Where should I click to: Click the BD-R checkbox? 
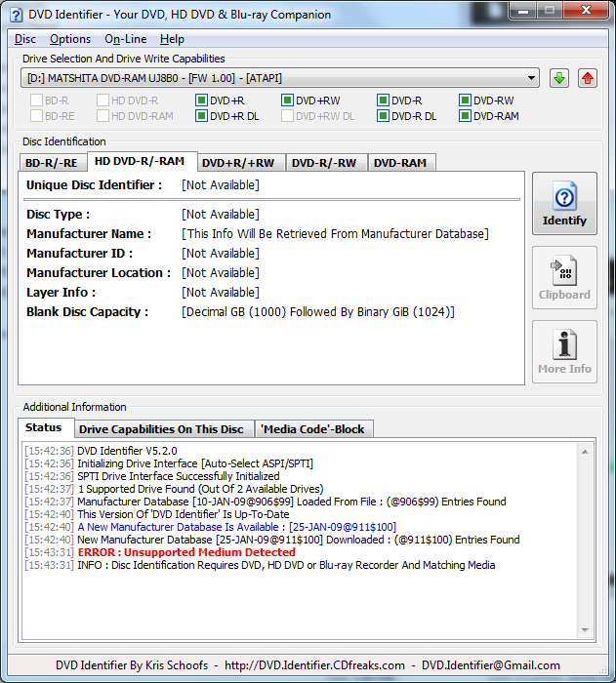pos(36,100)
